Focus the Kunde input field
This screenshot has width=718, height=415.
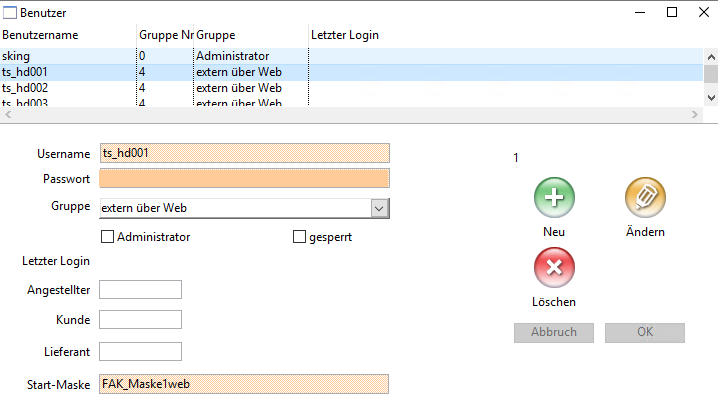[x=140, y=320]
